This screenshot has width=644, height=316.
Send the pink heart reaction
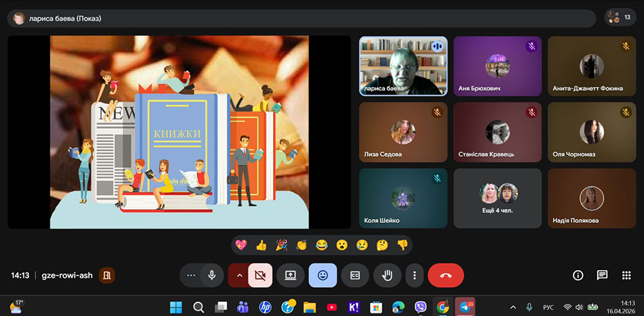pyautogui.click(x=241, y=245)
